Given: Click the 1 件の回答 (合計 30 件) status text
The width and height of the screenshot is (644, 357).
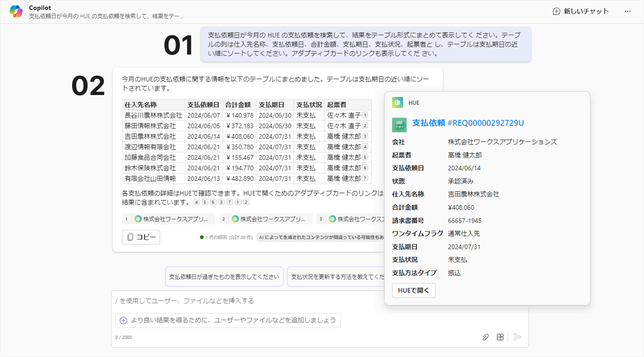Looking at the screenshot, I should click(229, 237).
